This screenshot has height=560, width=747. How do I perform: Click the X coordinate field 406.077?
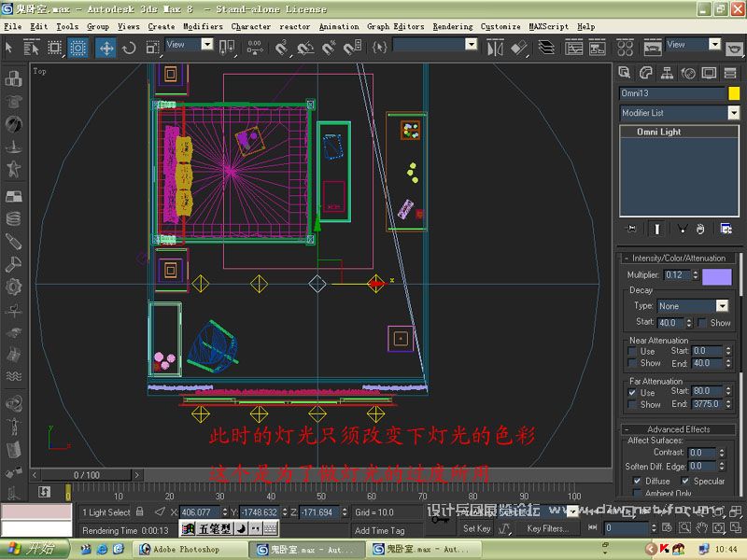pos(200,512)
